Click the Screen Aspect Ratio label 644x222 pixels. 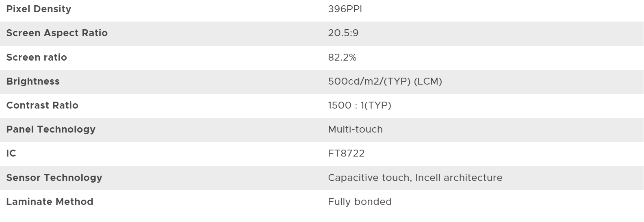(x=57, y=33)
